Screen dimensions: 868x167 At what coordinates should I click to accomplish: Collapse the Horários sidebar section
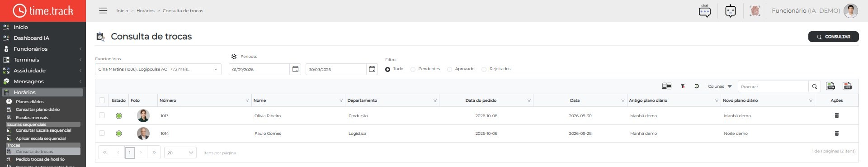click(x=42, y=92)
